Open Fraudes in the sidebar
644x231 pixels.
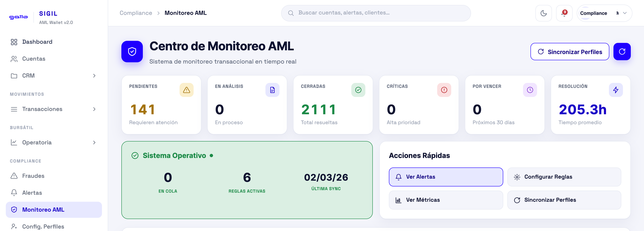pyautogui.click(x=54, y=176)
